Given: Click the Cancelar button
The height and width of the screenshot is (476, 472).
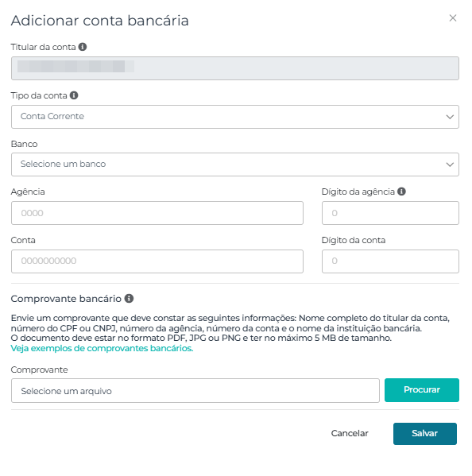Looking at the screenshot, I should (x=350, y=433).
